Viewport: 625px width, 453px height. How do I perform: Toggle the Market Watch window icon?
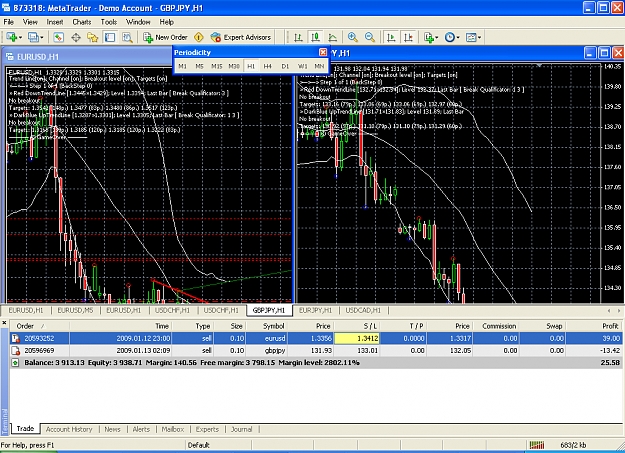59,37
